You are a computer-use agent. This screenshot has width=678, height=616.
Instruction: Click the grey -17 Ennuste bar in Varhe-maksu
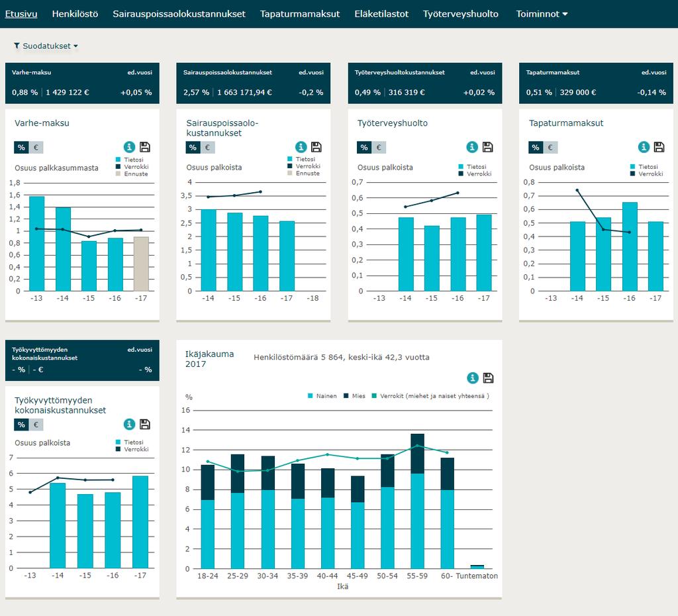[141, 264]
